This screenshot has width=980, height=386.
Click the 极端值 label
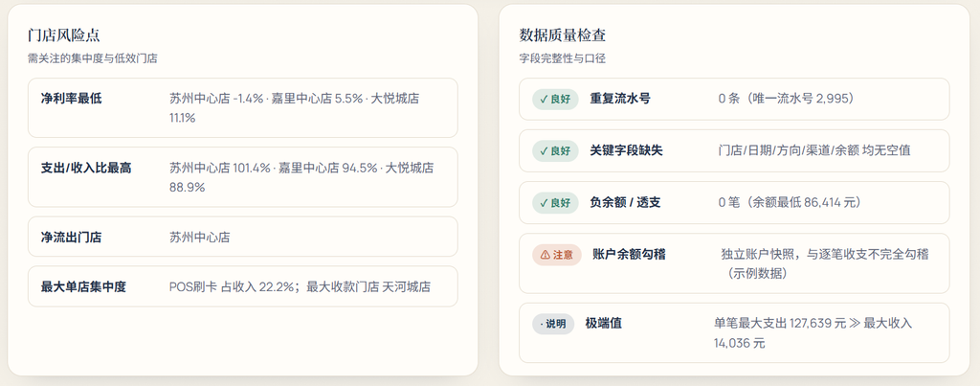pyautogui.click(x=603, y=324)
